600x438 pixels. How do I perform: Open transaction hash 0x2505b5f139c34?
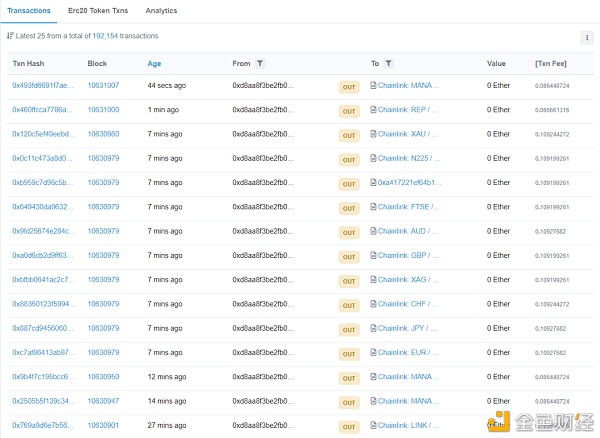tap(44, 401)
